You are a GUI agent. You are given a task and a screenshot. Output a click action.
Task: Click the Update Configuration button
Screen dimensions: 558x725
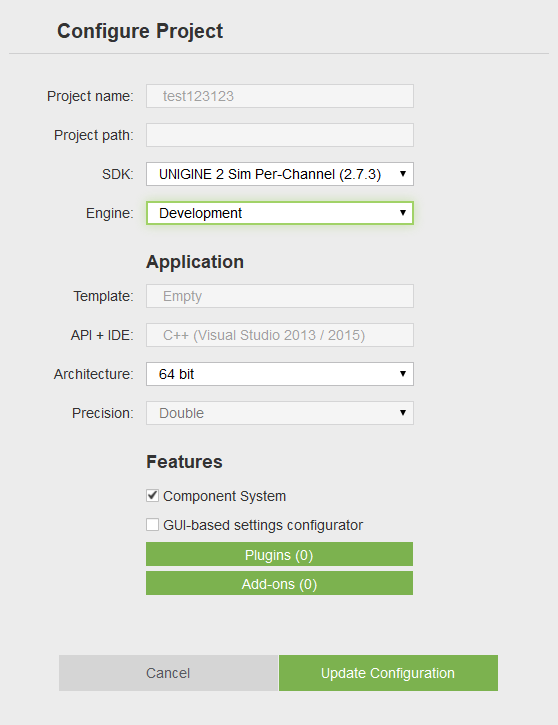[388, 673]
